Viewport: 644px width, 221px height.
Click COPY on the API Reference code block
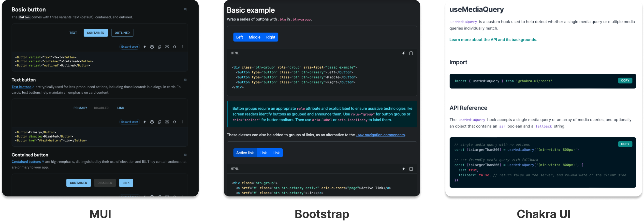point(625,144)
